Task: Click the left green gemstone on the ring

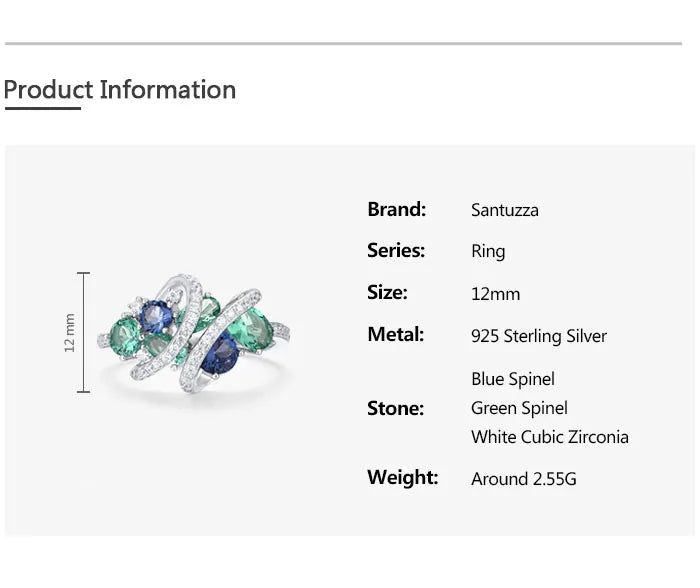Action: pos(126,333)
